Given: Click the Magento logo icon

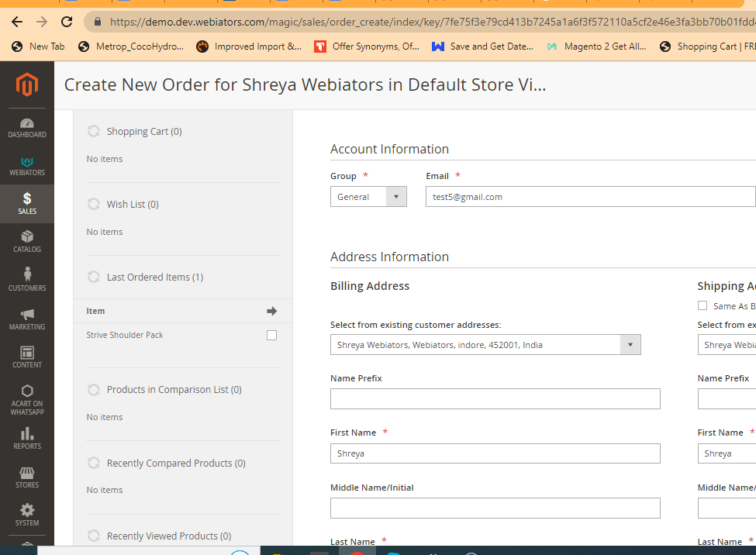Looking at the screenshot, I should point(27,84).
